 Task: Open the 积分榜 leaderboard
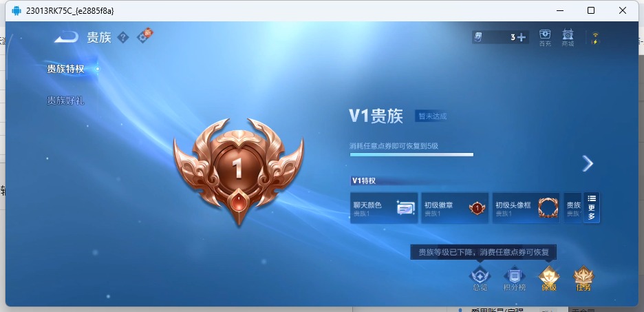tap(514, 279)
